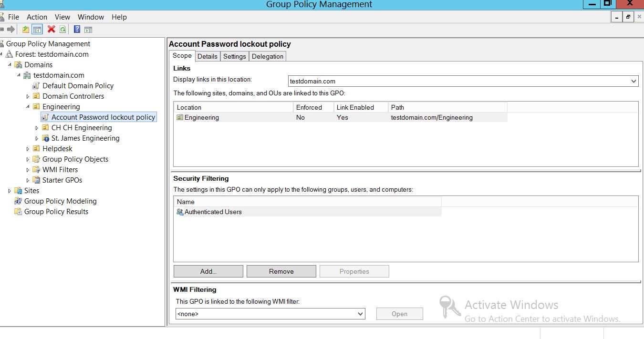This screenshot has width=644, height=339.
Task: Click the Name column header in Security Filtering
Action: click(308, 202)
